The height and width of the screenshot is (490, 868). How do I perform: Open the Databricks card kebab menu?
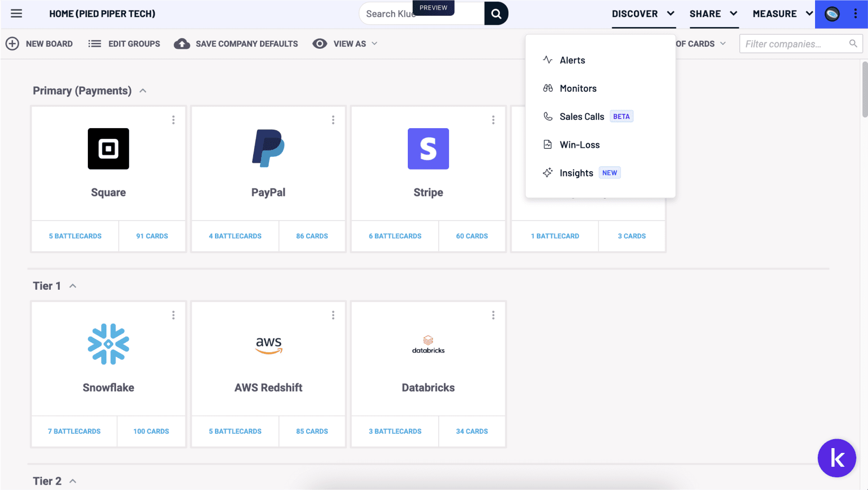493,315
